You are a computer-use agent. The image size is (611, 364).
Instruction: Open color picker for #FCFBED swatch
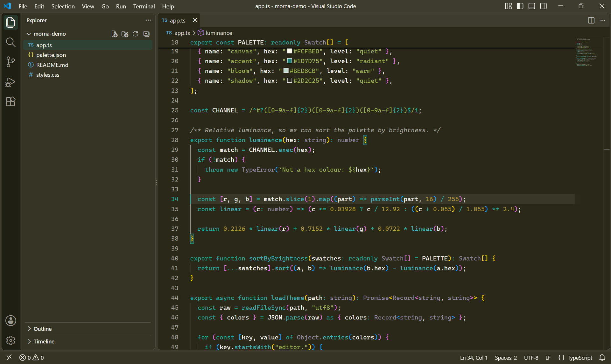click(x=290, y=51)
